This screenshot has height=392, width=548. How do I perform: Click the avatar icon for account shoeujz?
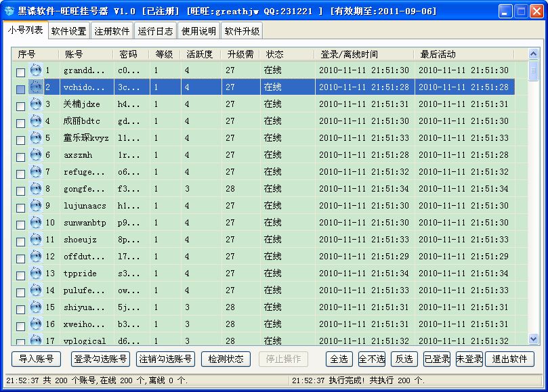[36, 240]
